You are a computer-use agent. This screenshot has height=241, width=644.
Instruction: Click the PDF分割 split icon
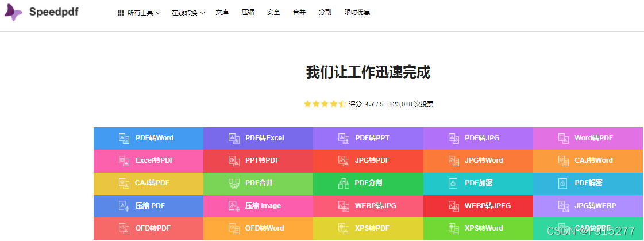click(344, 183)
